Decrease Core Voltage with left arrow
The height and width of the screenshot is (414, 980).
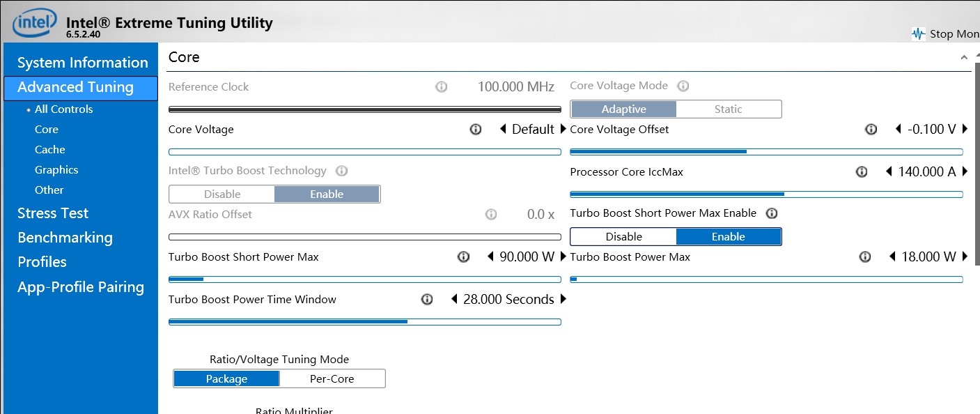(504, 130)
